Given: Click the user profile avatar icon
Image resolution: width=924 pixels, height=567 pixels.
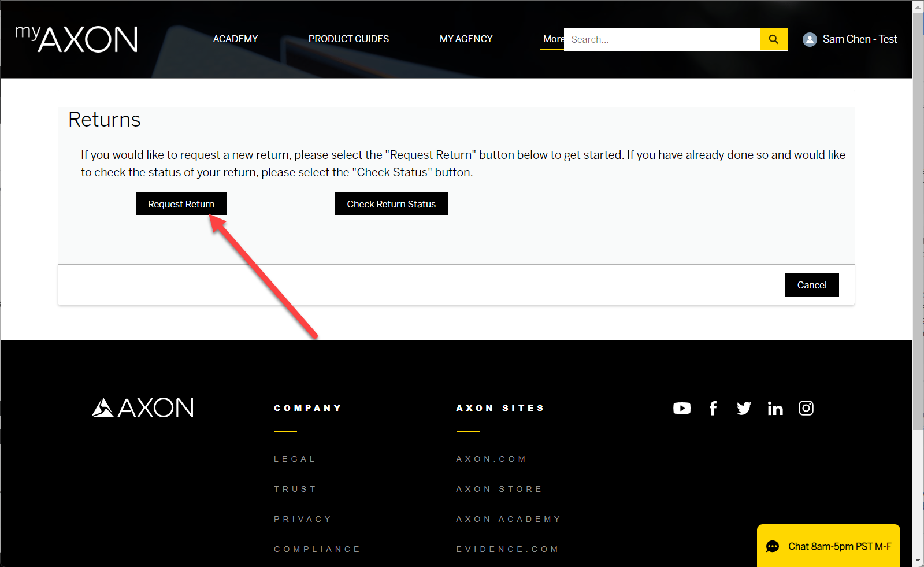Looking at the screenshot, I should click(x=810, y=39).
